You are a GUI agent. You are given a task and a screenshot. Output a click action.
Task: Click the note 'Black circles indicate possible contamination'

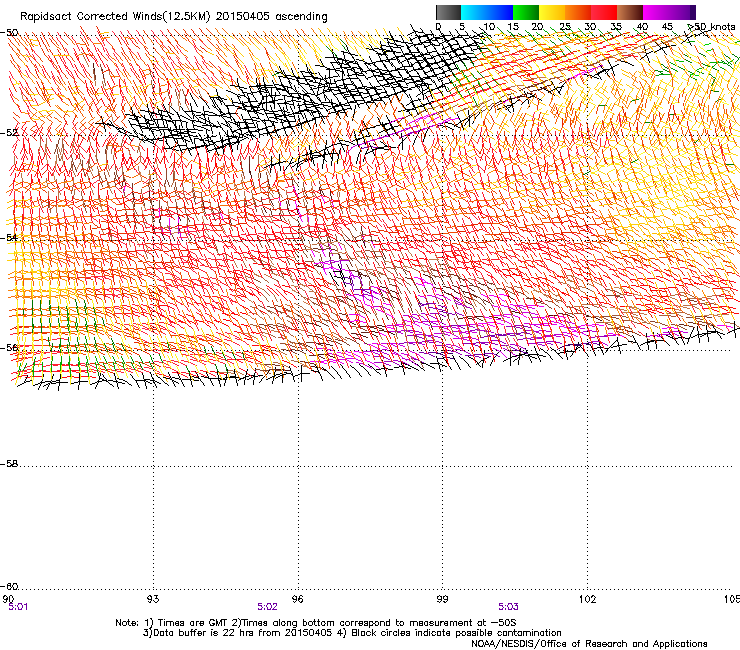(x=456, y=633)
